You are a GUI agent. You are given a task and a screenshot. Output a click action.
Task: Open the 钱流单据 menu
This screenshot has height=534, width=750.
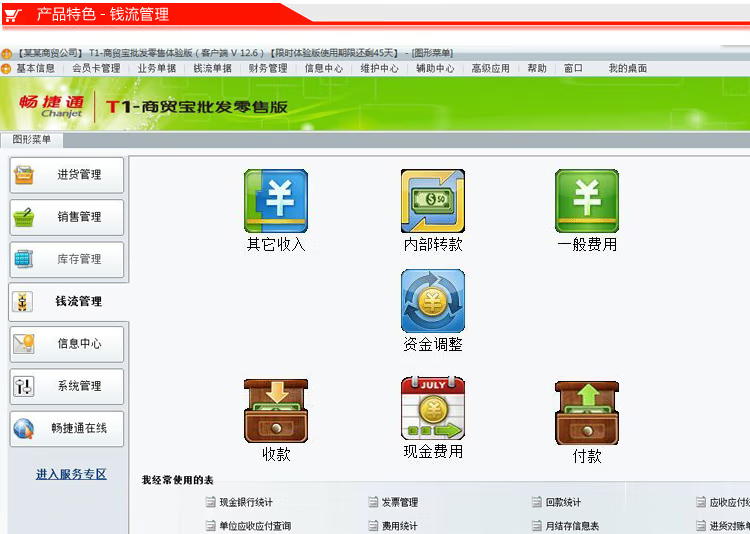pyautogui.click(x=212, y=68)
